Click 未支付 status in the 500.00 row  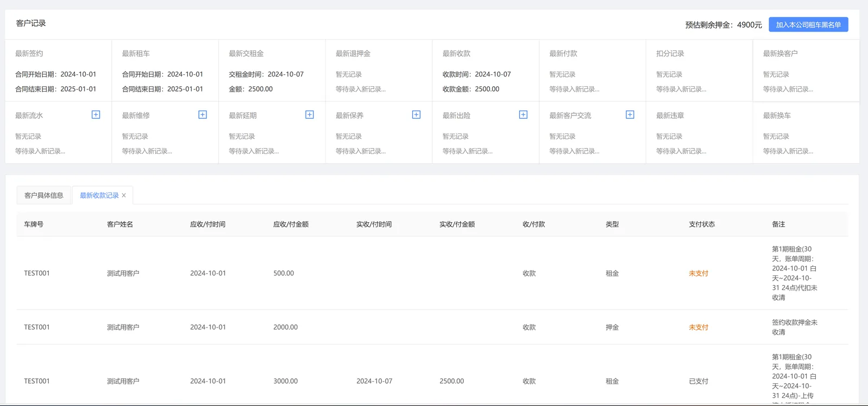[699, 273]
